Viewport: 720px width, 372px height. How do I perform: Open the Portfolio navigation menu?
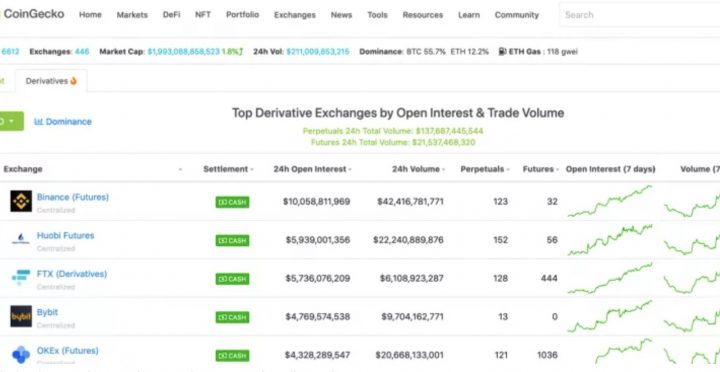(x=242, y=15)
